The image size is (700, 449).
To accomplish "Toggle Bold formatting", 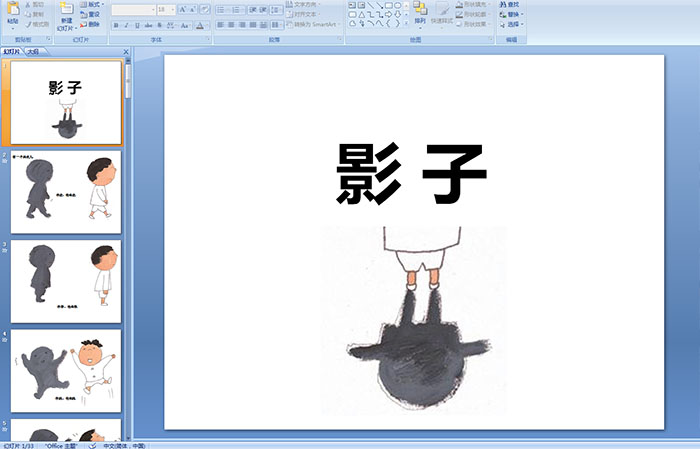I will point(116,25).
